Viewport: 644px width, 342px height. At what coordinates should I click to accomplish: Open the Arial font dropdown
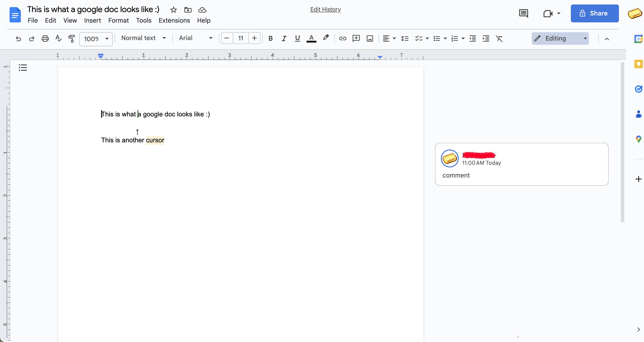tap(196, 38)
